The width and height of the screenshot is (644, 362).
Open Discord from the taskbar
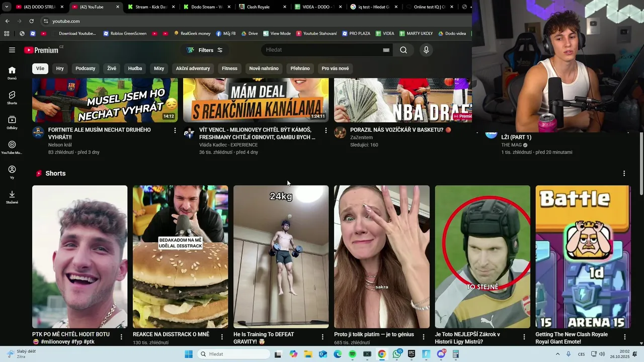pos(441,354)
